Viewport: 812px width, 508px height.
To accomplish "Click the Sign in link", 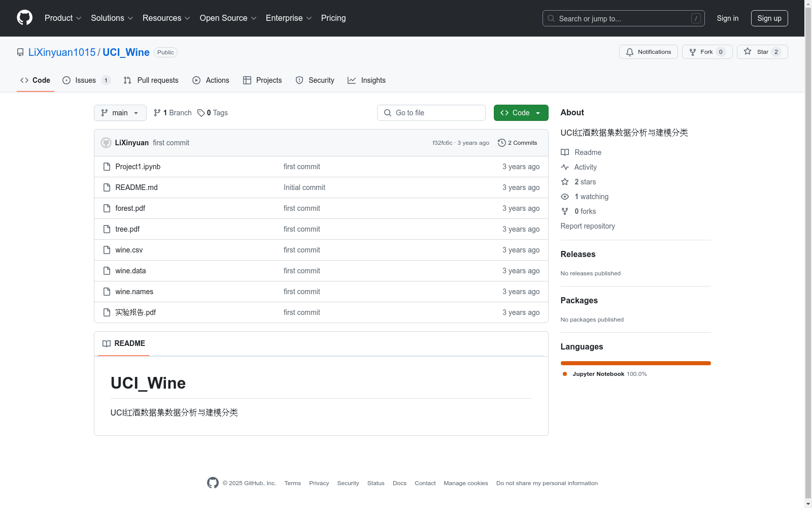I will pos(728,18).
